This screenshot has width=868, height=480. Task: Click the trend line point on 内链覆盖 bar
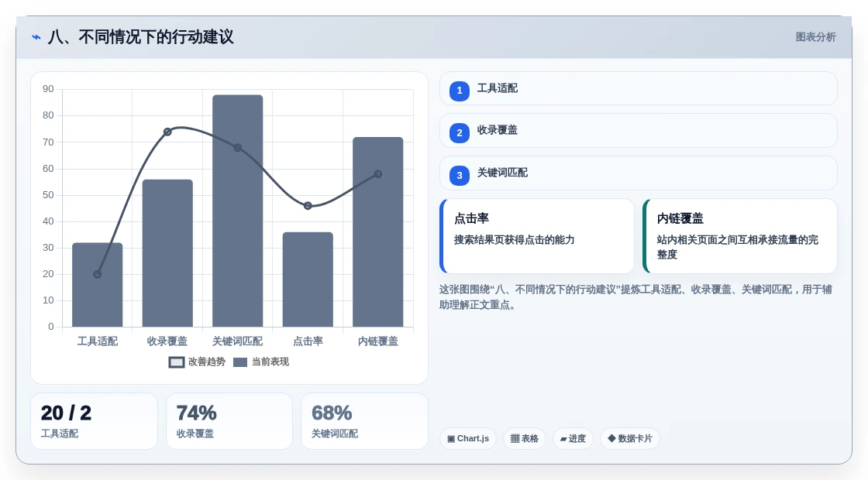click(378, 174)
